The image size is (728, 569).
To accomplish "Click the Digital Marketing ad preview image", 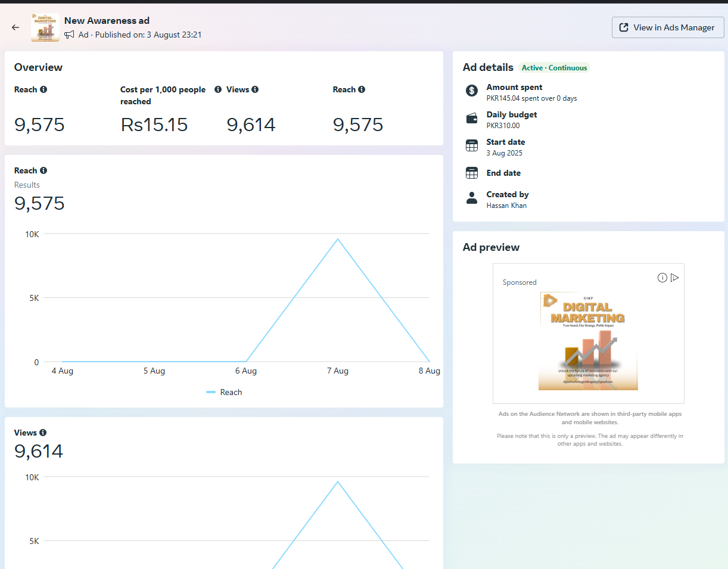I will (x=588, y=341).
